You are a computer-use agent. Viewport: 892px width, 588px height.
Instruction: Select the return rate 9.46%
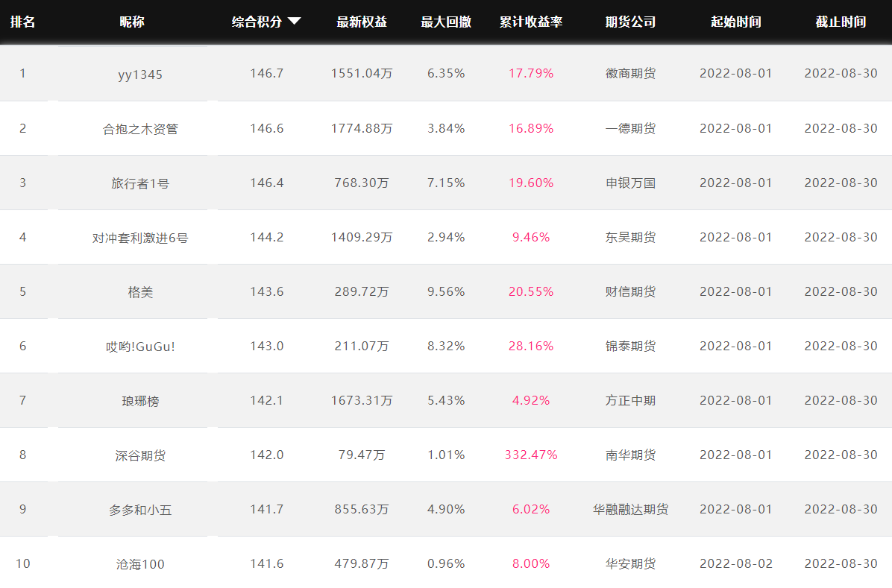point(531,237)
